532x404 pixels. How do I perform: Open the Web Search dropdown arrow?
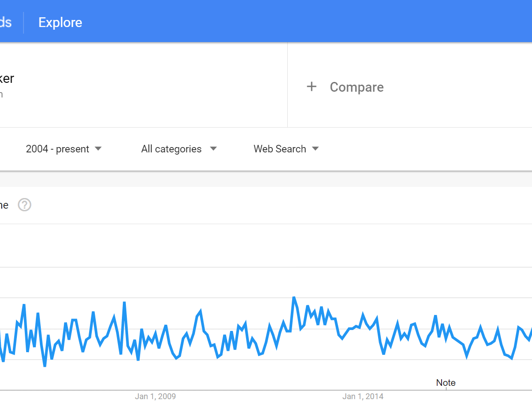[x=315, y=149]
